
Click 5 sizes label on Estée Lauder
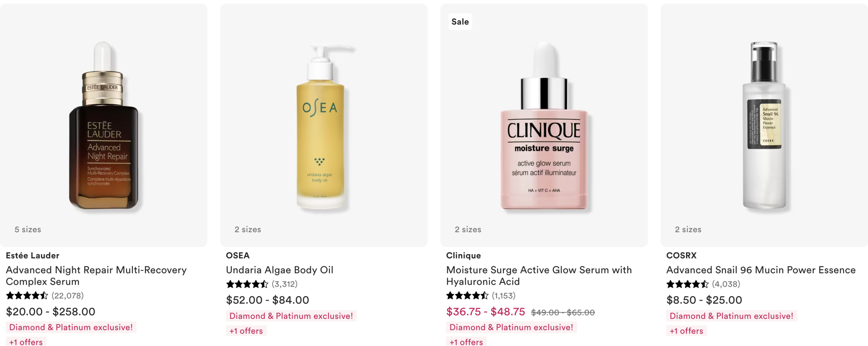click(x=28, y=229)
